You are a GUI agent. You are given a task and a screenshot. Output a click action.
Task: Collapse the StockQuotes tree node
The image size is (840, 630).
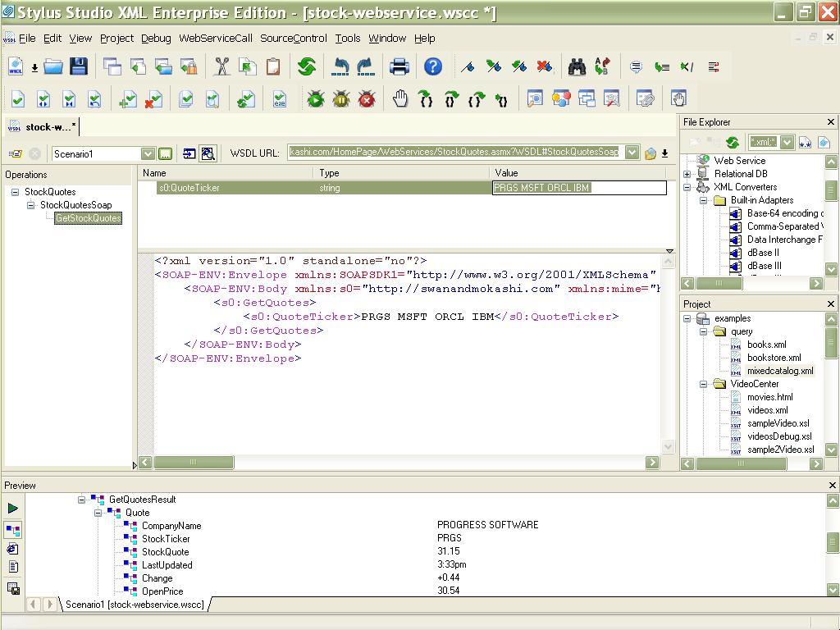click(15, 192)
